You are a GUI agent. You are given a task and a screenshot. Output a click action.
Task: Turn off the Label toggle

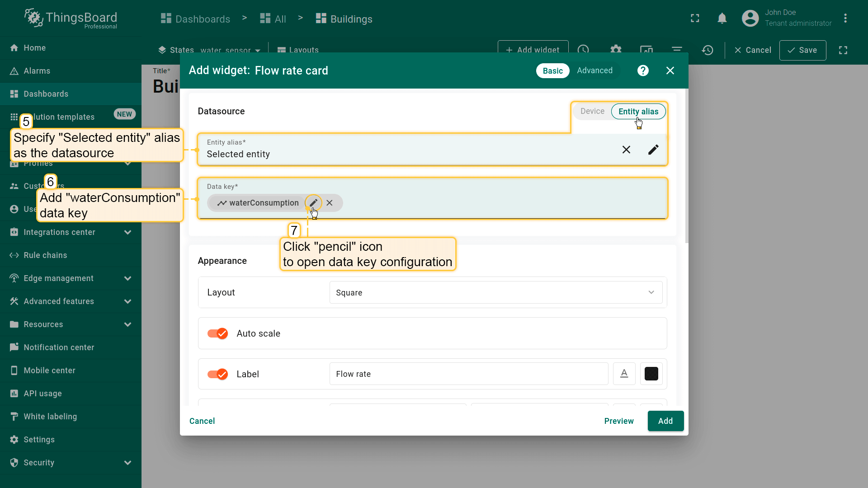[x=217, y=374]
